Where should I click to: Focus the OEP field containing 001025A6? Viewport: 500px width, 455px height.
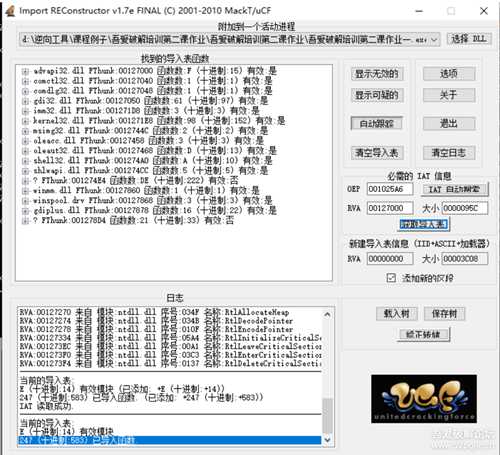[x=390, y=189]
